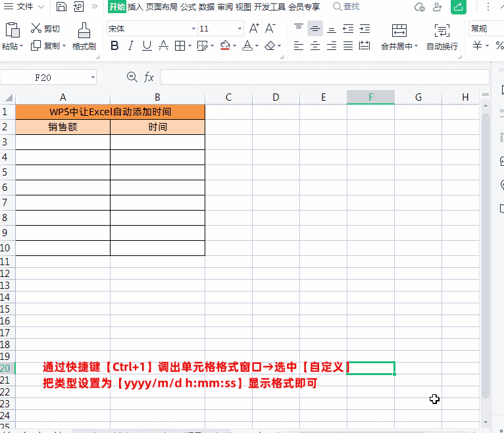Viewport: 504px width, 433px height.
Task: Click the Wrap Text icon
Action: pos(442,30)
